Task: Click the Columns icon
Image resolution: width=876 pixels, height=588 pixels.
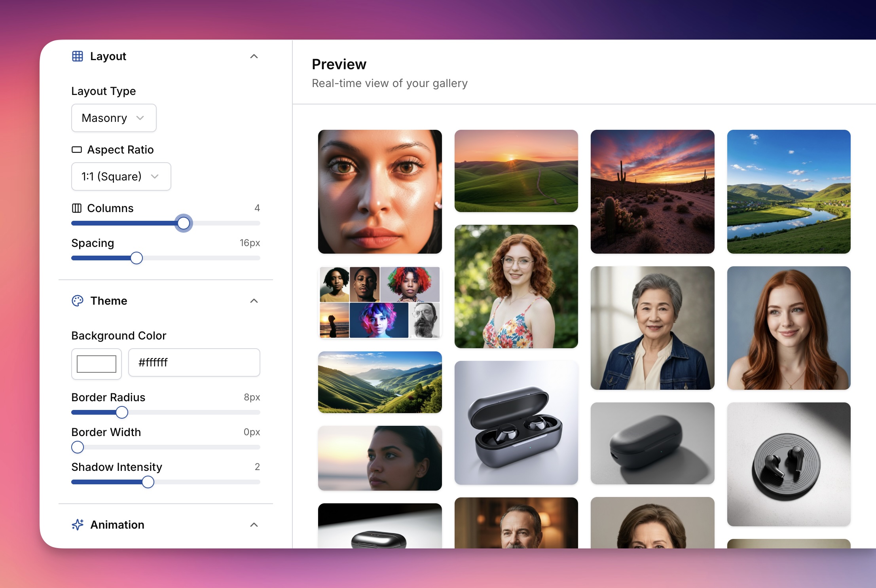Action: (x=77, y=208)
